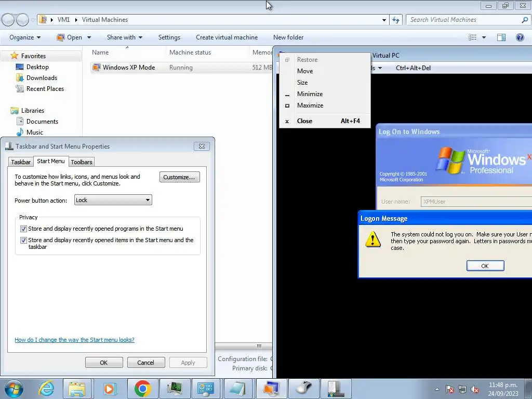
Task: Click the Explorer back navigation button
Action: [x=8, y=20]
